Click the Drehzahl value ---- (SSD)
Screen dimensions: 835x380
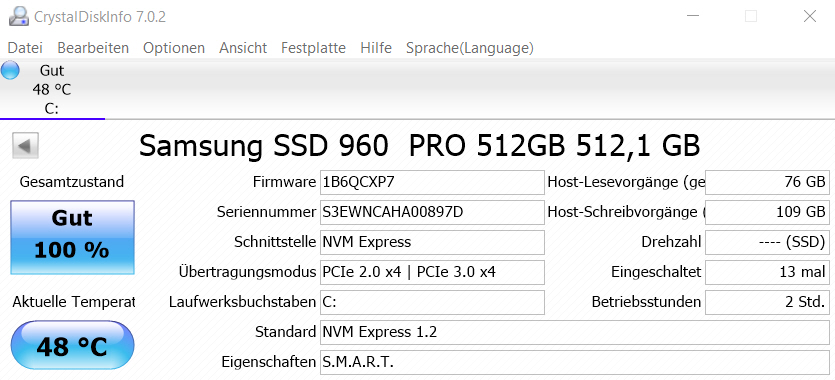[767, 242]
